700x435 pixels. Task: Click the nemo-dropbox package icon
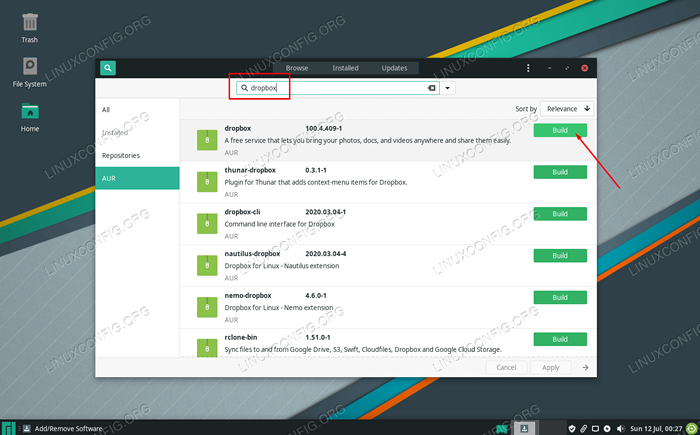(207, 307)
